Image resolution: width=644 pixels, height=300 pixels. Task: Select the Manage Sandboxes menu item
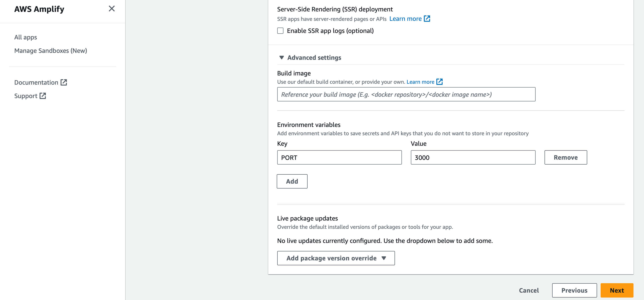click(x=51, y=51)
